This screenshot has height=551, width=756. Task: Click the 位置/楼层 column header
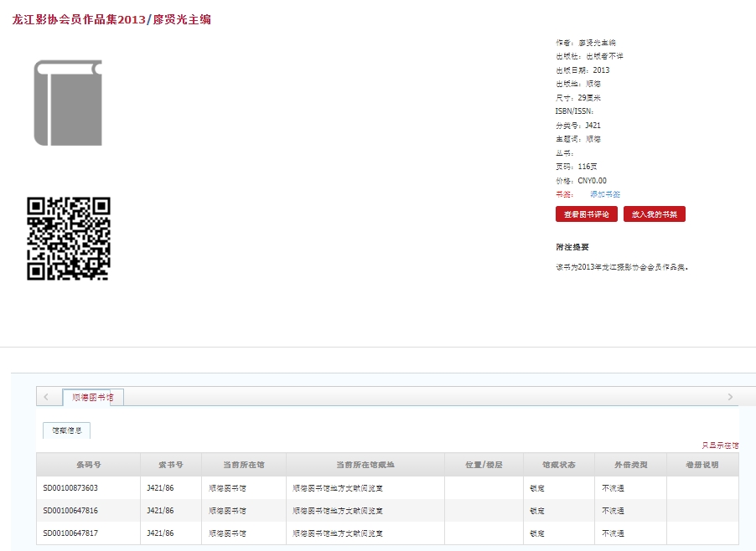(x=484, y=465)
